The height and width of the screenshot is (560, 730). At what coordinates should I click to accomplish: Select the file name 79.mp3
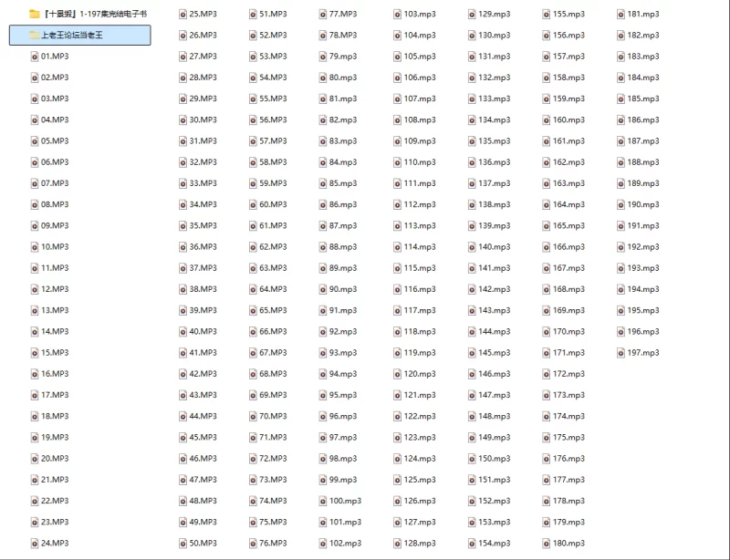(343, 57)
